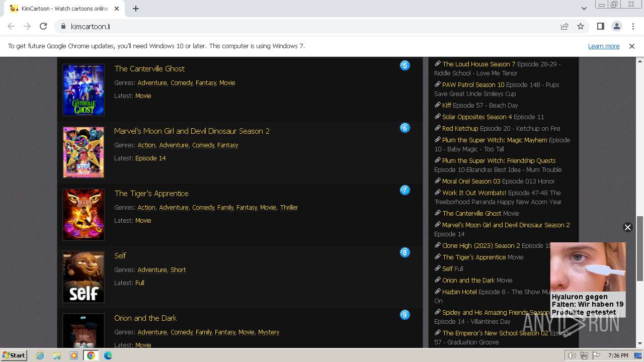
Task: Bookmark this page with the star icon
Action: pos(581,26)
